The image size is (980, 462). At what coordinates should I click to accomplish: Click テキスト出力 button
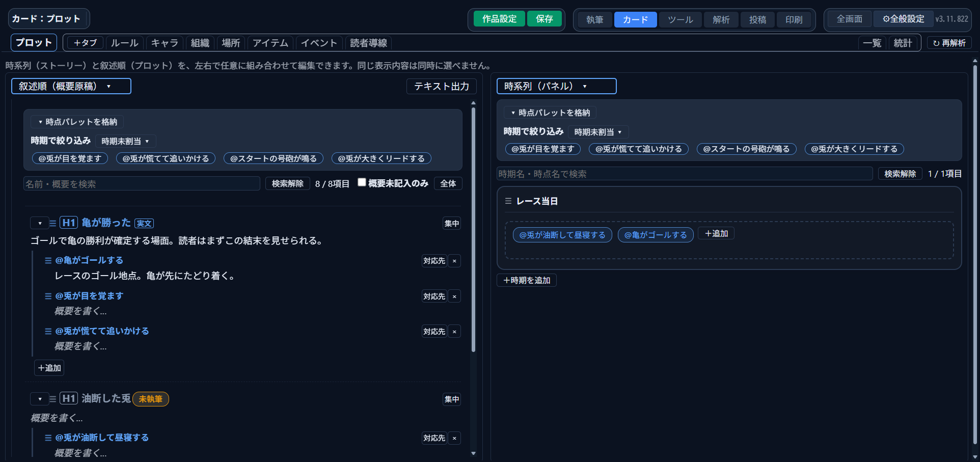click(442, 86)
